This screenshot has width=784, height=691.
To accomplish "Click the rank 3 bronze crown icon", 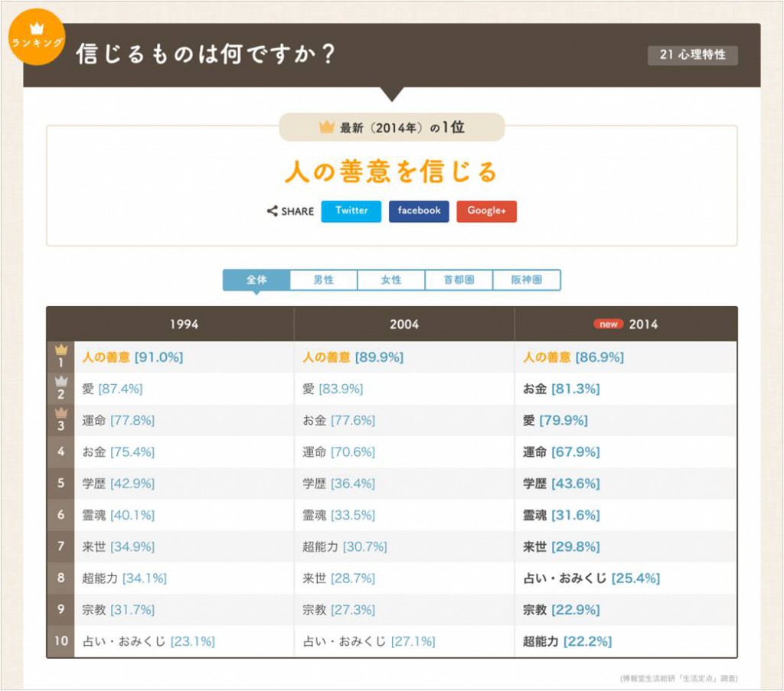I will [x=60, y=415].
